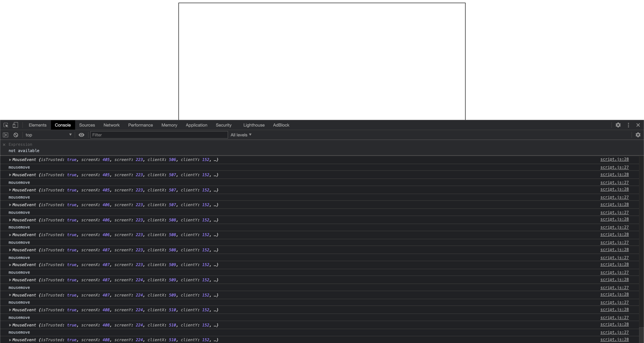Viewport: 644px width, 343px height.
Task: Expand the MouseEvent with clientX 509, screenY 223
Action: (10, 265)
